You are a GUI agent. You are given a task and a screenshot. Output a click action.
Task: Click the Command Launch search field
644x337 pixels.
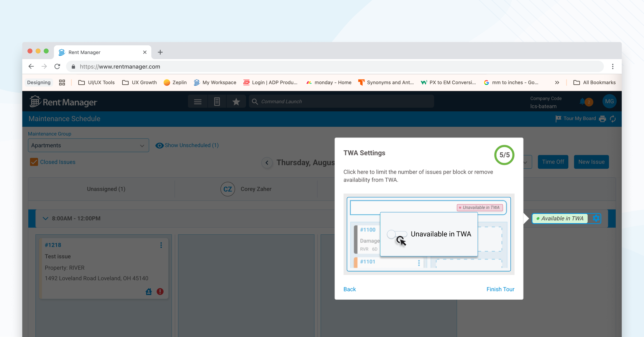(341, 102)
